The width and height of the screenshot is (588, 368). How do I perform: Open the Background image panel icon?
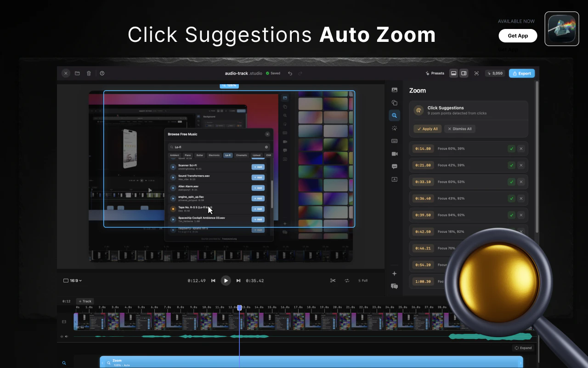pos(394,90)
